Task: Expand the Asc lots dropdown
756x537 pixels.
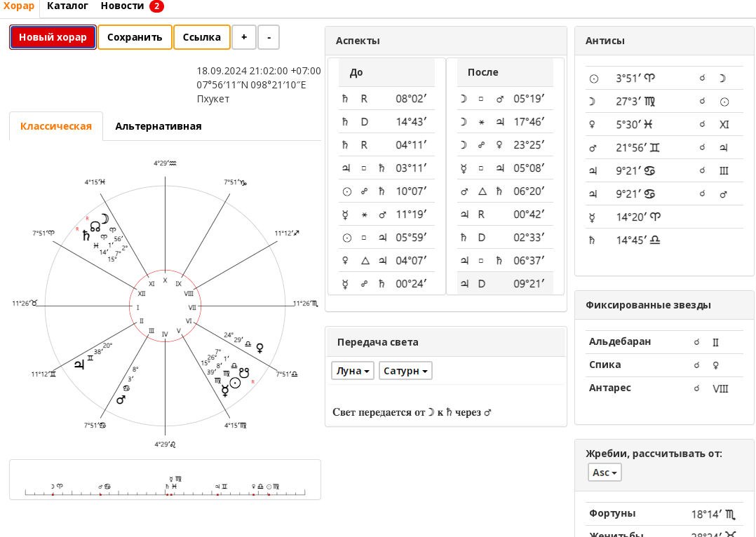Action: pyautogui.click(x=605, y=473)
